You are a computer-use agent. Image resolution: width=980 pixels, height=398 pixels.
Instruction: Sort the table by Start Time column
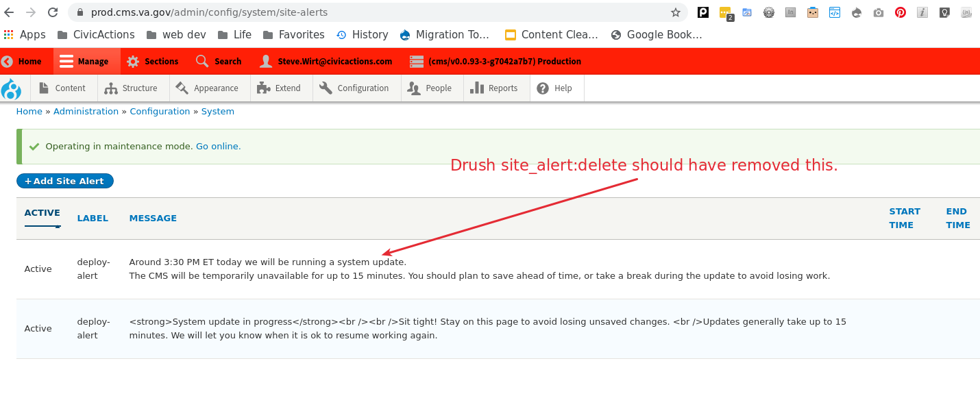pos(905,218)
